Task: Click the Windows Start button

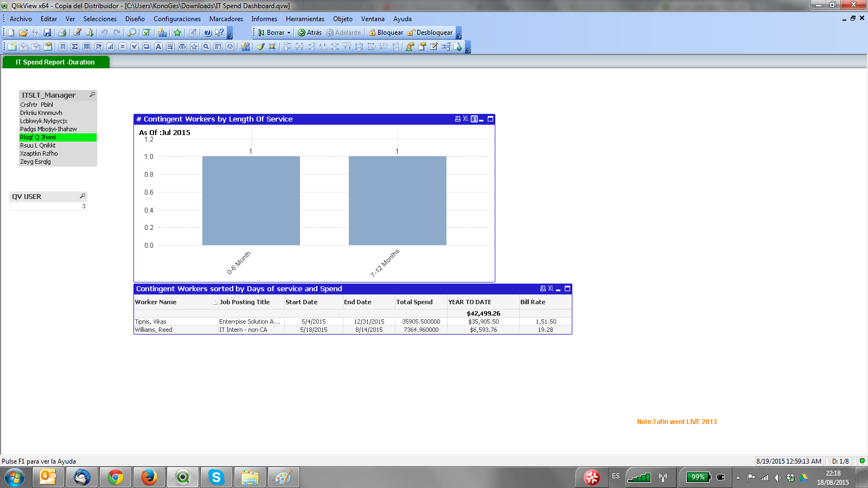Action: point(15,477)
